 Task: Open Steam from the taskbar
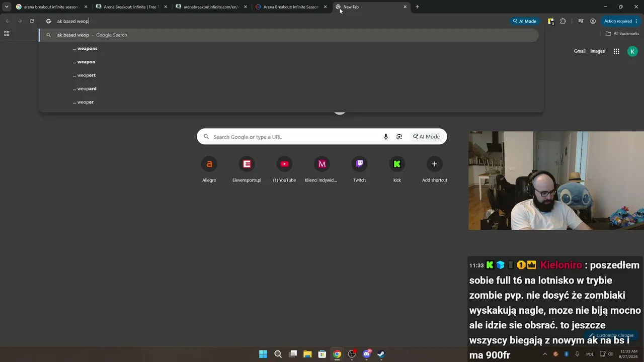click(x=381, y=354)
